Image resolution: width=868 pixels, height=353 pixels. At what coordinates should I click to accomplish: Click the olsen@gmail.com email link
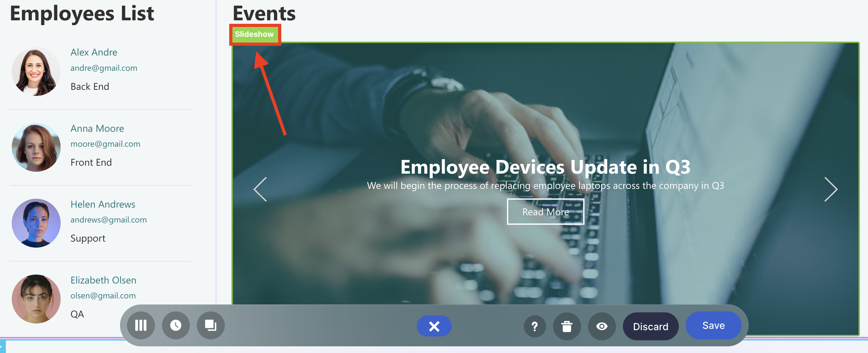click(x=103, y=296)
